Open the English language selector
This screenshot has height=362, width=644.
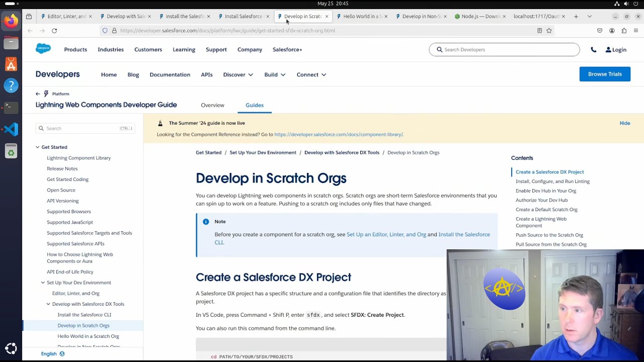click(x=53, y=354)
